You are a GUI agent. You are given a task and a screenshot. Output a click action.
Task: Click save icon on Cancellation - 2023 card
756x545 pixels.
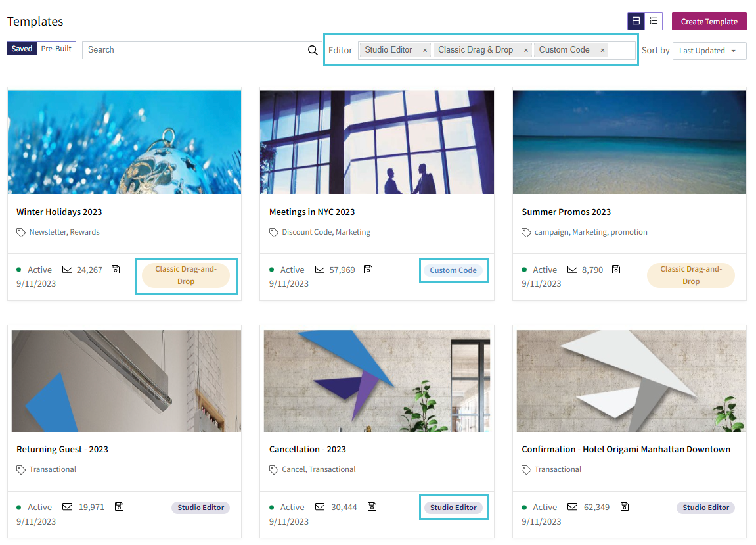coord(372,506)
